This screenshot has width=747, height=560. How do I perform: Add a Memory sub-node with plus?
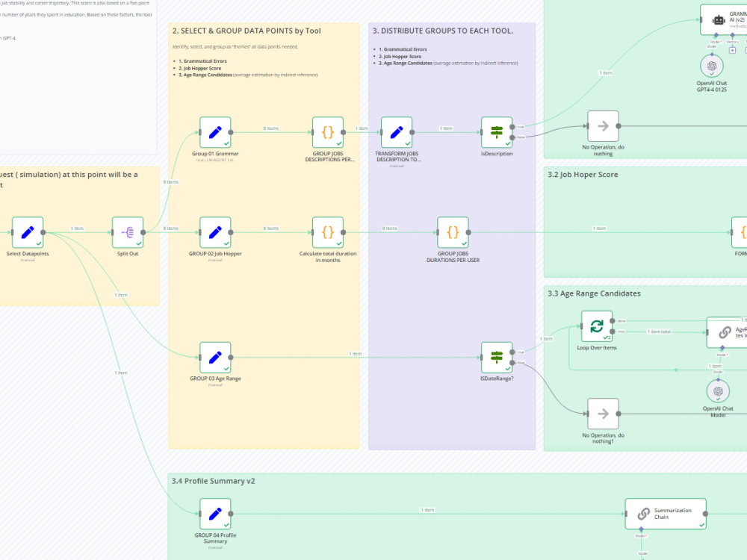[732, 50]
